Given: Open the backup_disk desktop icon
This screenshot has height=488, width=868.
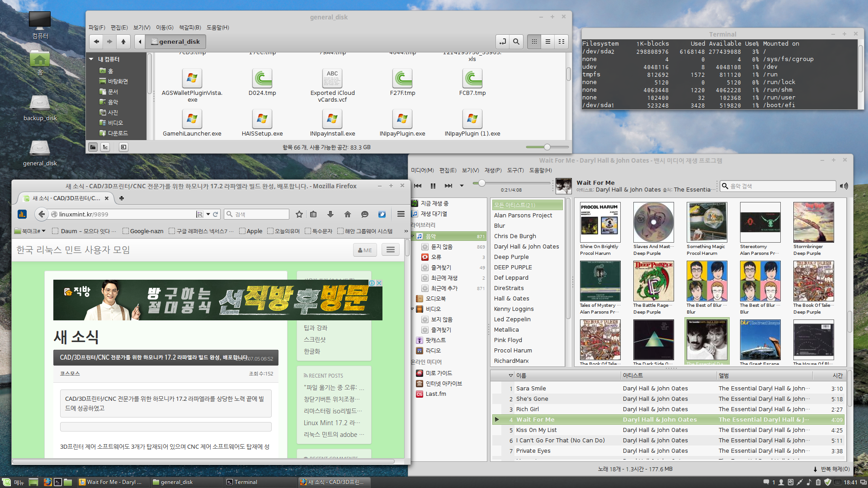Looking at the screenshot, I should click(x=40, y=108).
